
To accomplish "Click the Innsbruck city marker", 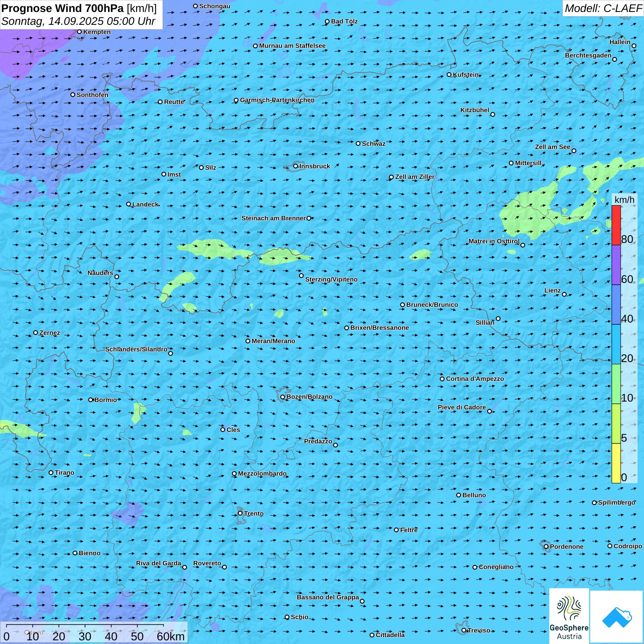I will click(x=296, y=166).
